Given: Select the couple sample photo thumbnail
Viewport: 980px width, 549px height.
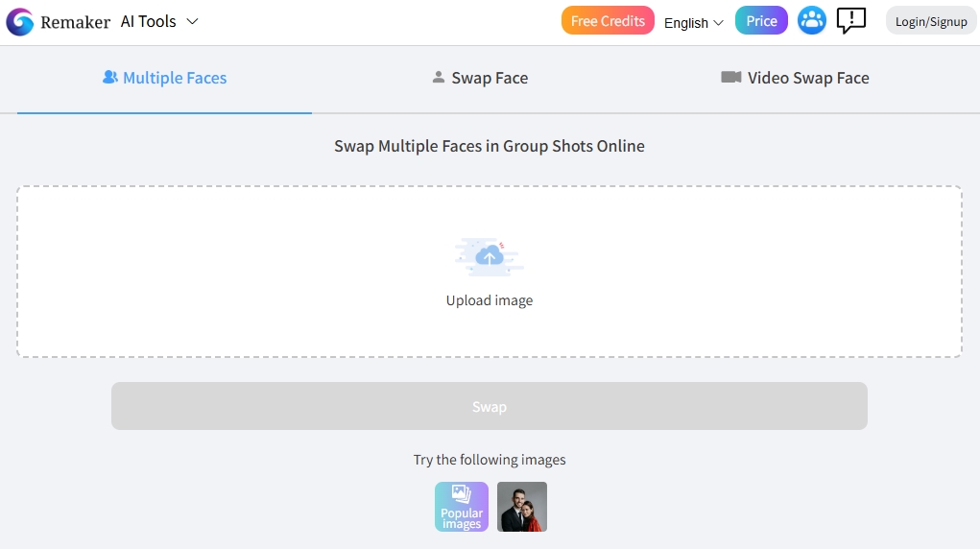Looking at the screenshot, I should 522,507.
